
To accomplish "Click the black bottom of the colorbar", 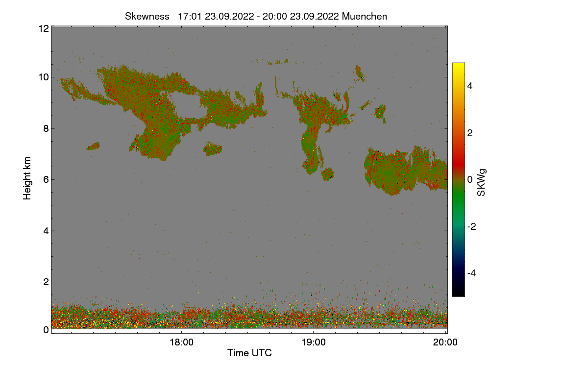I will (x=458, y=291).
